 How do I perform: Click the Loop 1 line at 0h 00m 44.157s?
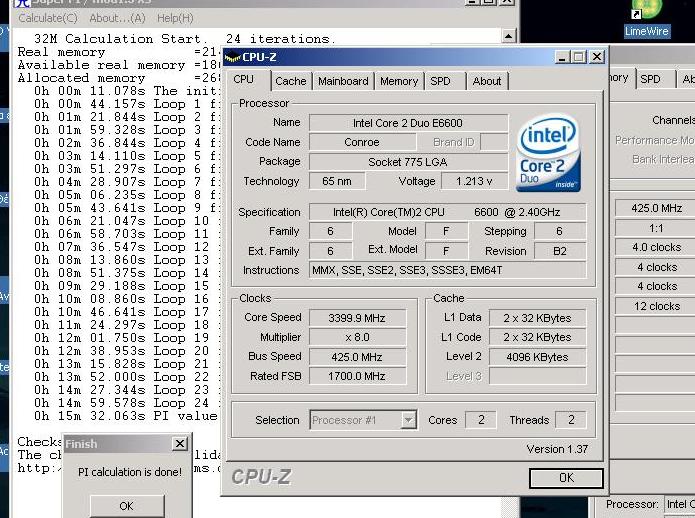tap(127, 104)
